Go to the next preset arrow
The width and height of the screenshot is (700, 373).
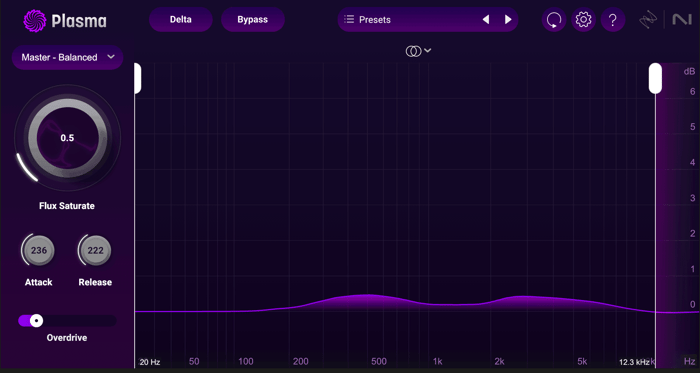(x=508, y=20)
